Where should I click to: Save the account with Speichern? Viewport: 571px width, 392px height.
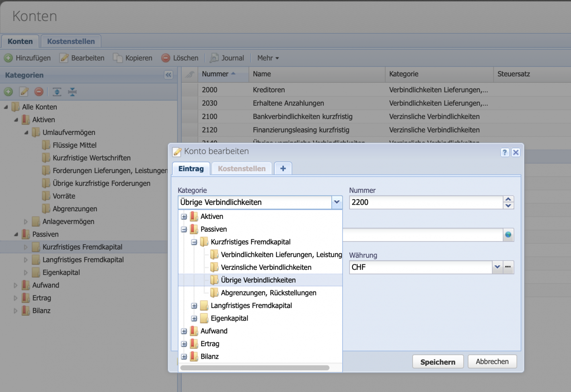(437, 361)
